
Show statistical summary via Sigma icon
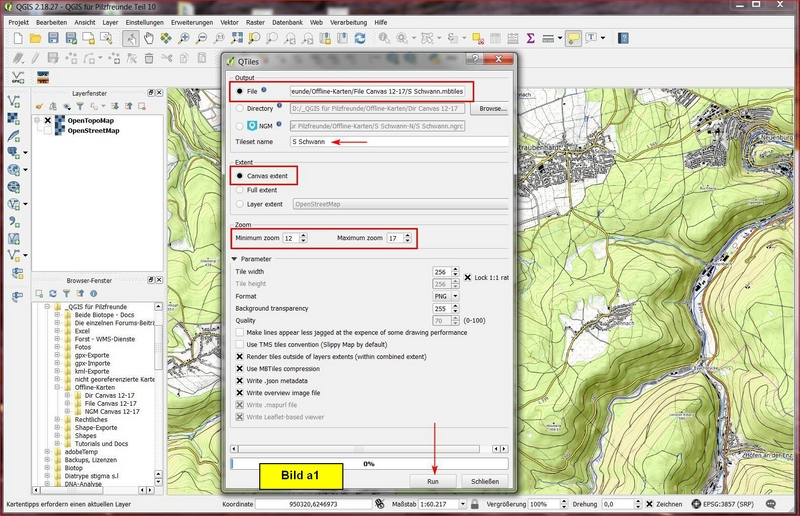point(531,38)
